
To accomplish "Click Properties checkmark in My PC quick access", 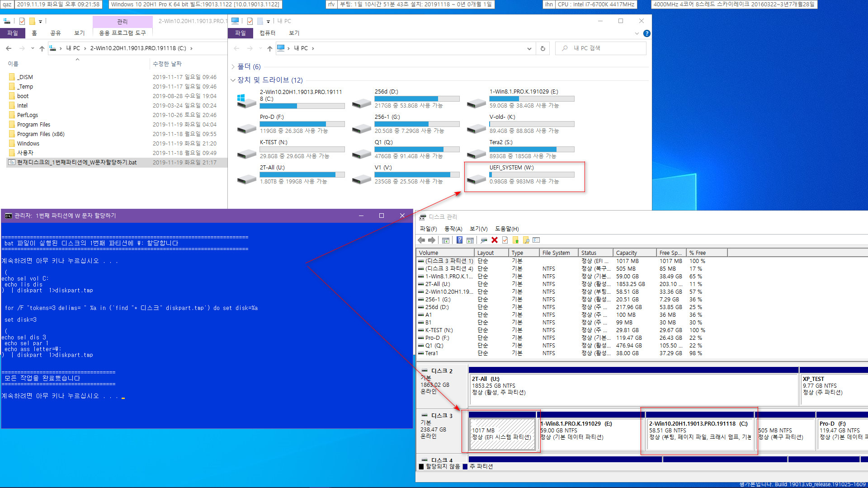I will pyautogui.click(x=250, y=21).
